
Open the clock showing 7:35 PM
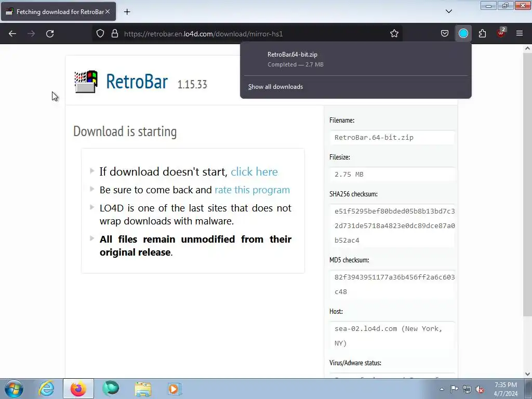coord(506,389)
